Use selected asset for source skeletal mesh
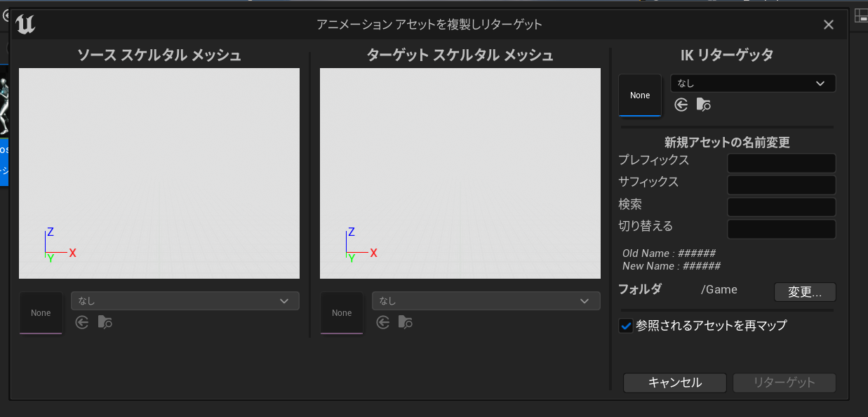This screenshot has height=417, width=868. (82, 322)
